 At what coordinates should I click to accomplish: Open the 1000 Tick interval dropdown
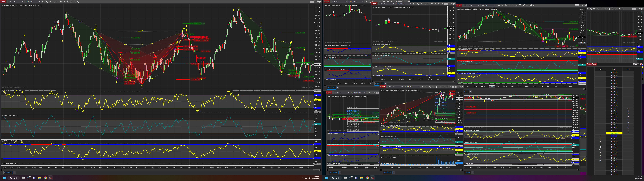coord(39,2)
